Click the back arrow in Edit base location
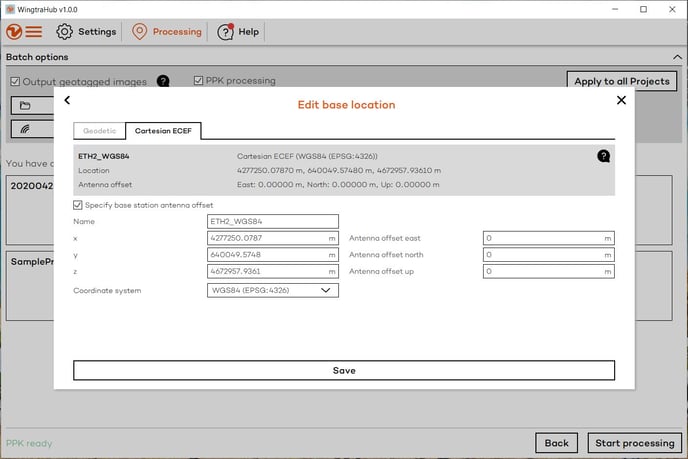The width and height of the screenshot is (688, 459). coord(67,100)
